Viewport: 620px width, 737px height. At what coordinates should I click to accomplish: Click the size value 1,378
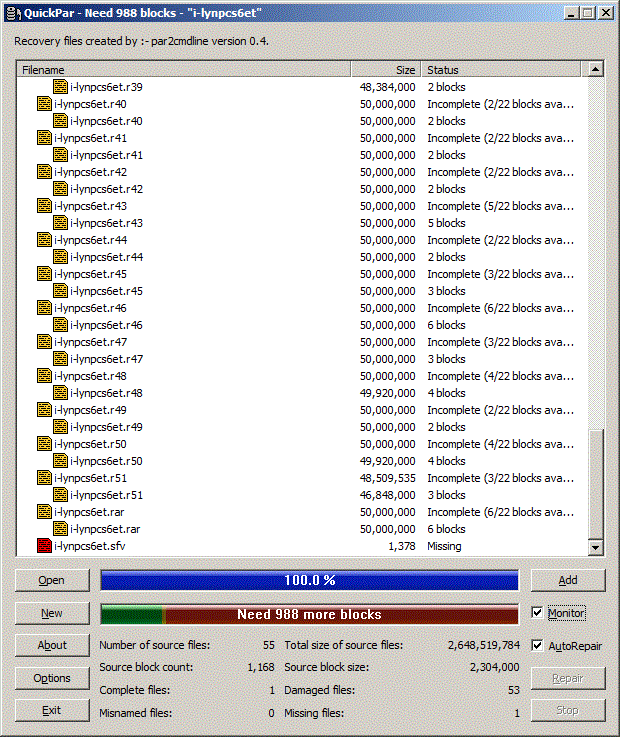[402, 546]
